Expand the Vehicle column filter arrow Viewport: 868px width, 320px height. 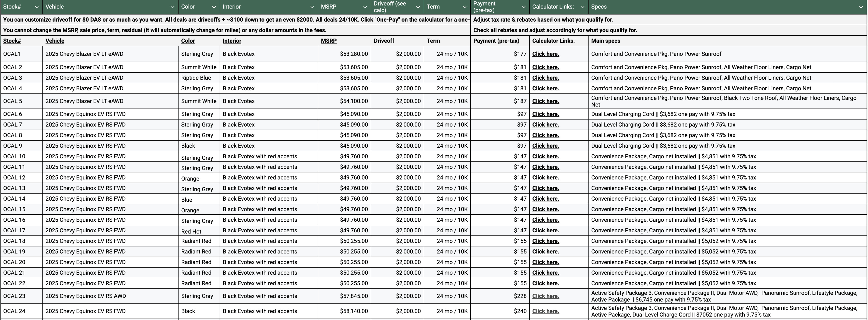coord(172,7)
